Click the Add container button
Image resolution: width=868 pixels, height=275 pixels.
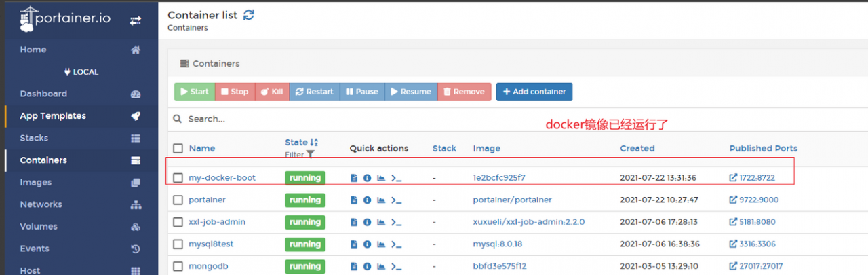(534, 92)
